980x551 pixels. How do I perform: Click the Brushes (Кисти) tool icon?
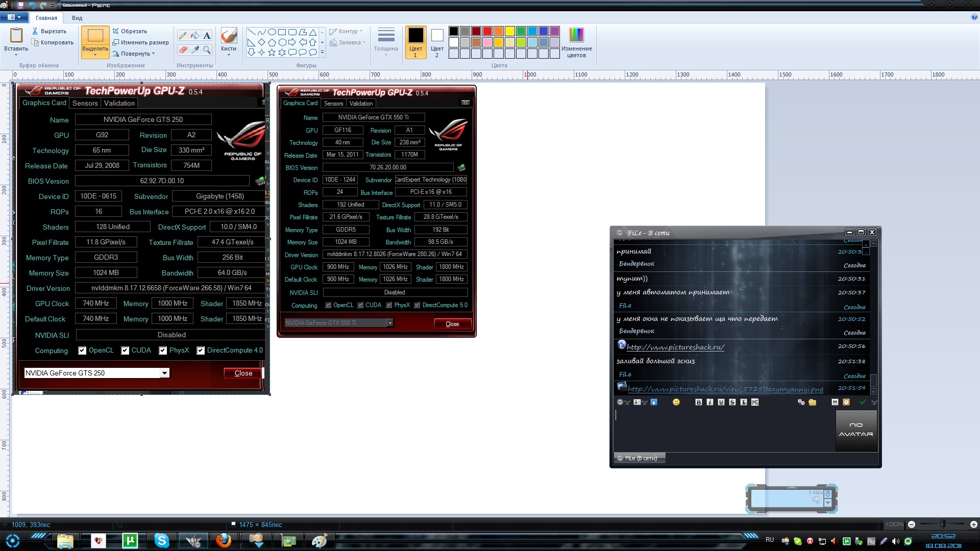pyautogui.click(x=229, y=36)
